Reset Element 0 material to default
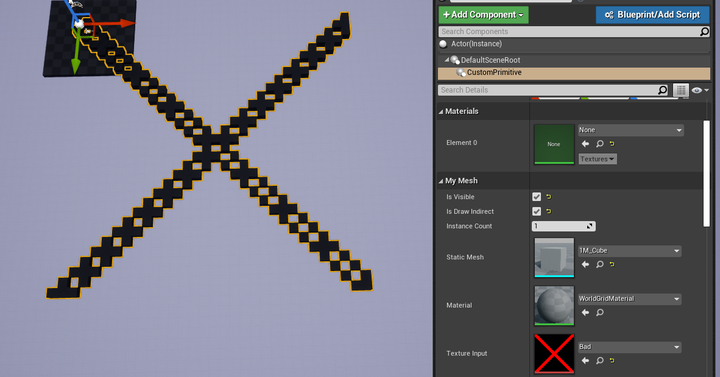Image resolution: width=720 pixels, height=377 pixels. pos(612,144)
